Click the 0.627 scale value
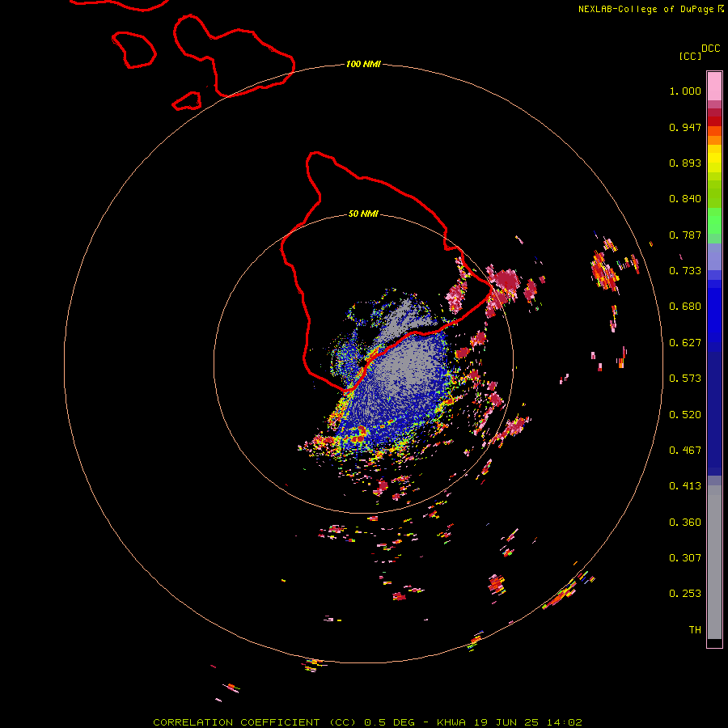 [x=685, y=343]
